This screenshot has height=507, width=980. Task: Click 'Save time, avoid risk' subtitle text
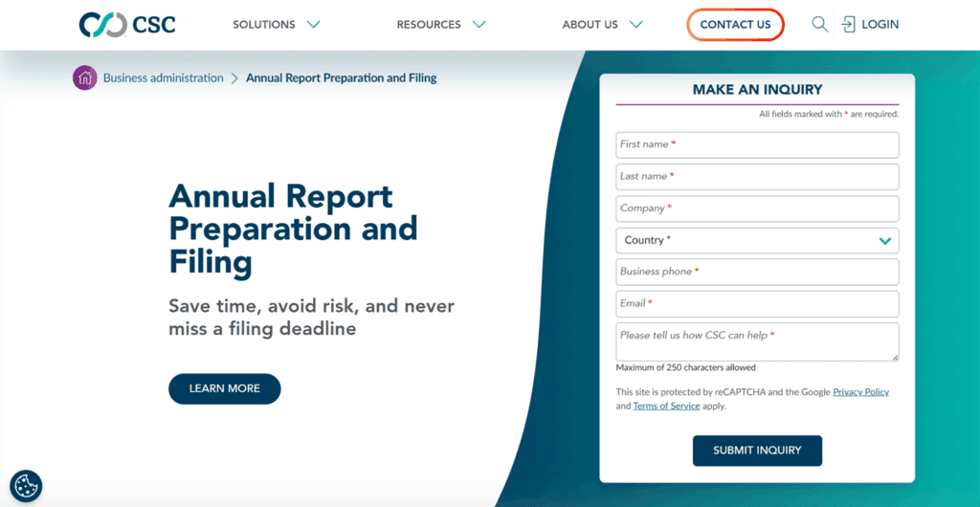(311, 318)
